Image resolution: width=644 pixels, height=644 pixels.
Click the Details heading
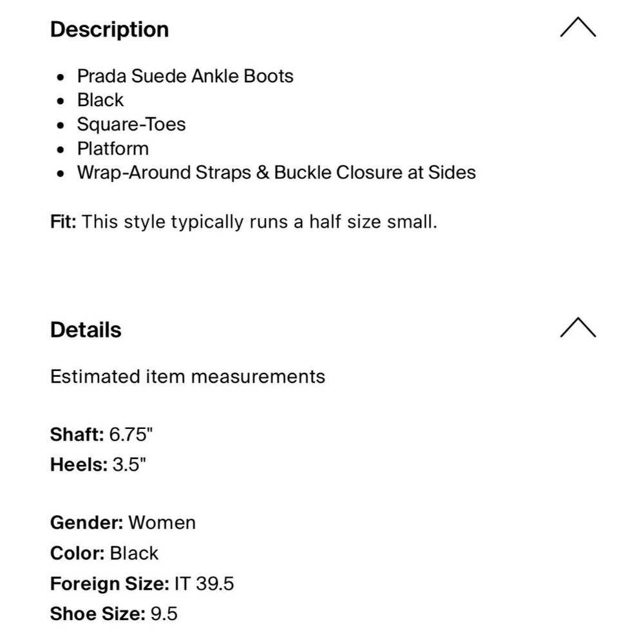point(86,330)
